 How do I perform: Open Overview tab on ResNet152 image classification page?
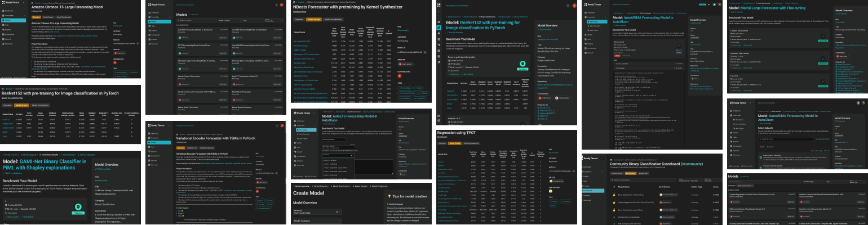point(7,105)
